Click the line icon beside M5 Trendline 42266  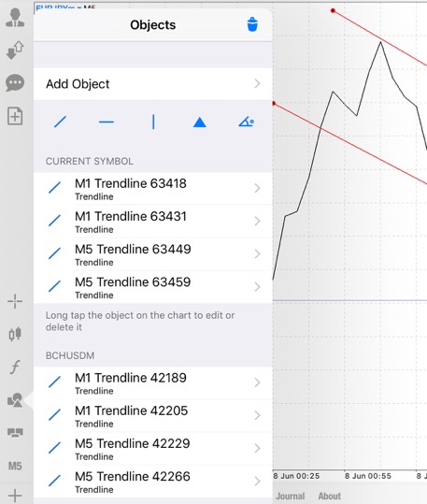(x=54, y=481)
